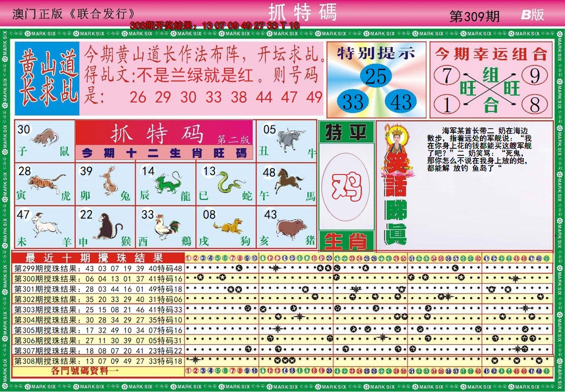Select the rooster zodiac picture

coord(167,226)
